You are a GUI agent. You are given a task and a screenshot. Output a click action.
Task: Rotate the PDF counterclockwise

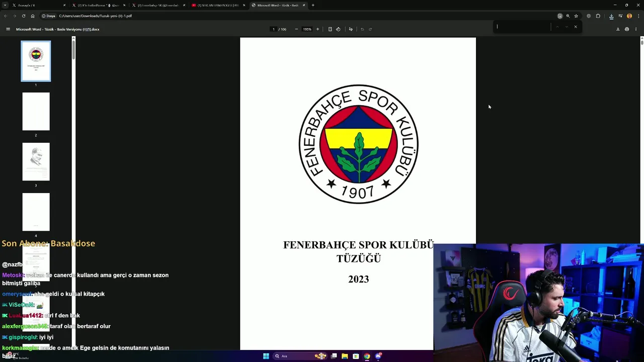[x=338, y=29]
